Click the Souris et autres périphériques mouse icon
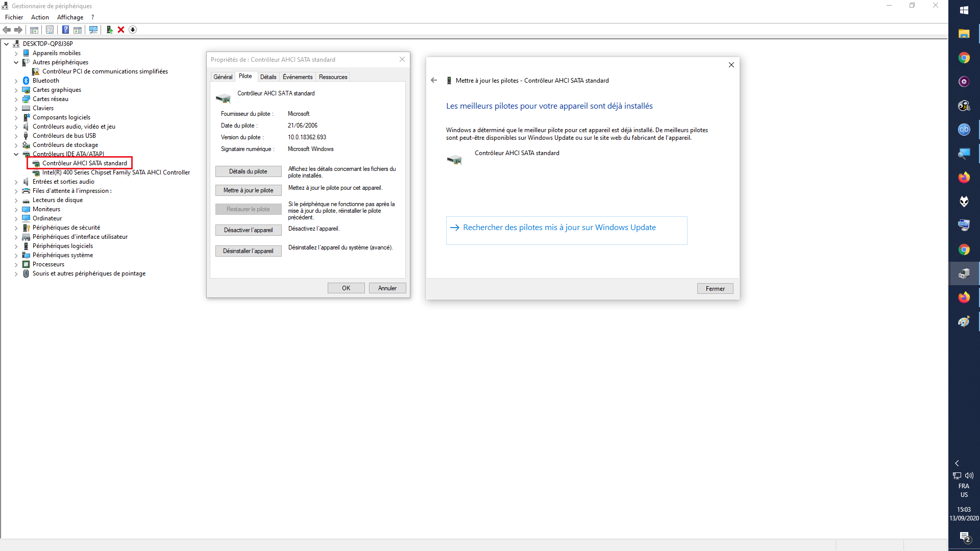The height and width of the screenshot is (551, 980). [x=26, y=273]
